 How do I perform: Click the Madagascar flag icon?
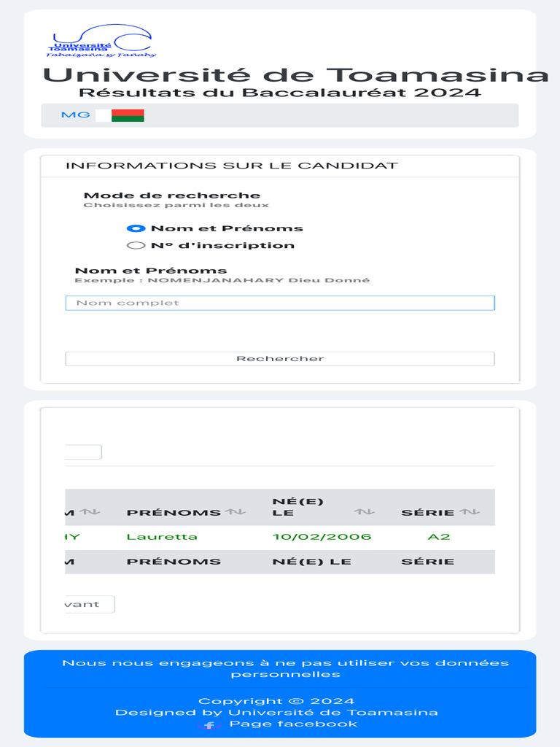tap(120, 115)
